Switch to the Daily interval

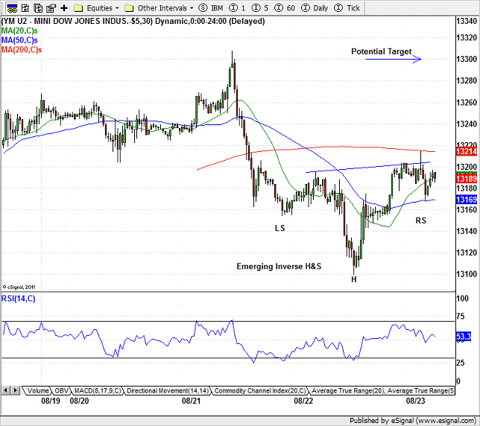point(314,8)
